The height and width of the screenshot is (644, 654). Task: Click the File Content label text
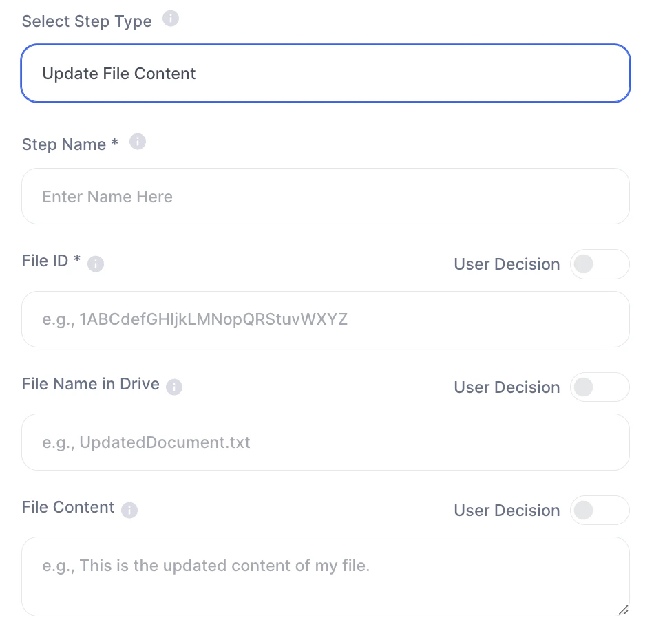[68, 507]
